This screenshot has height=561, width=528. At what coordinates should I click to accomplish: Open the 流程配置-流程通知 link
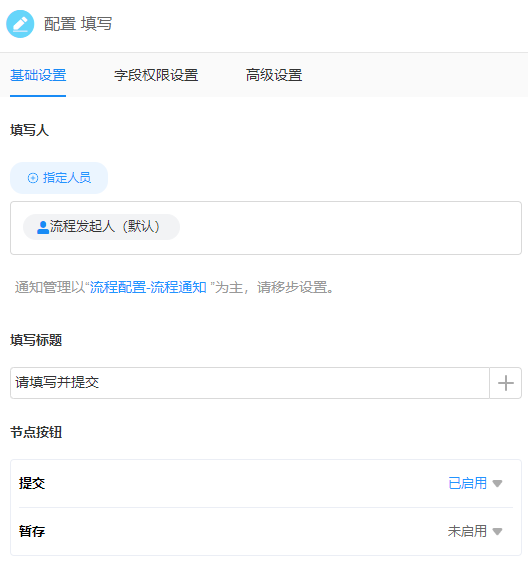pos(148,287)
